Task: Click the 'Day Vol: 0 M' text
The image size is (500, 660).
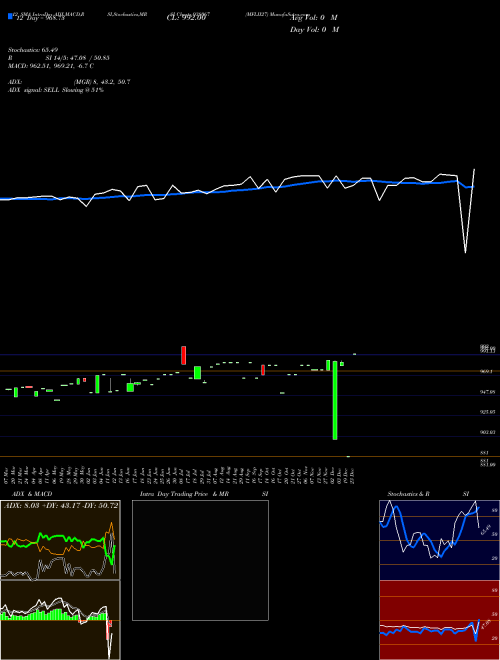Action: [314, 30]
